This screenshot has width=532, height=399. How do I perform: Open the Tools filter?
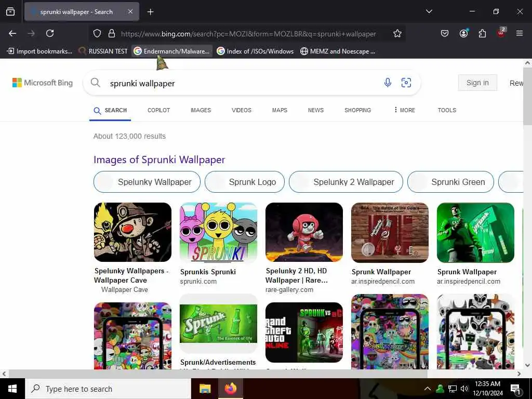coord(447,110)
